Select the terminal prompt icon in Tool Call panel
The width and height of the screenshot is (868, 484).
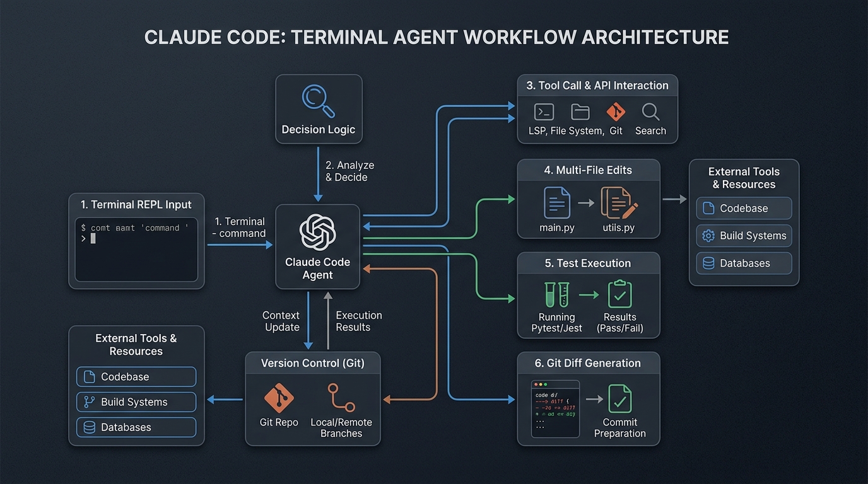tap(544, 112)
